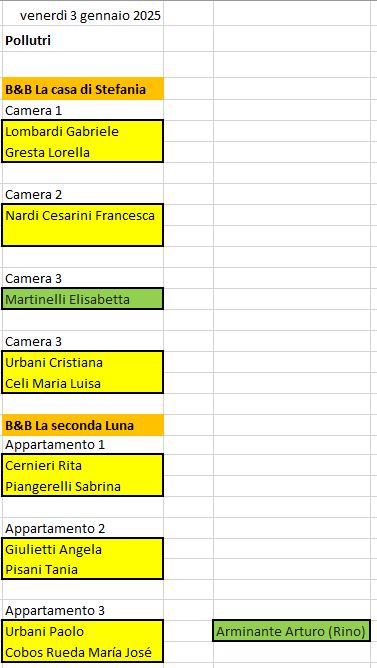The height and width of the screenshot is (668, 377).
Task: Select the Urbani Cristiana cell
Action: (82, 362)
